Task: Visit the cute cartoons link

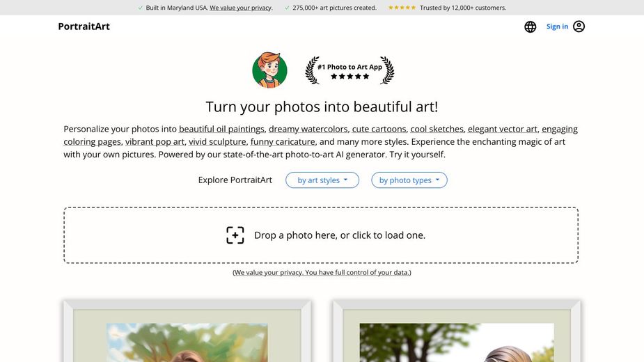Action: coord(379,129)
